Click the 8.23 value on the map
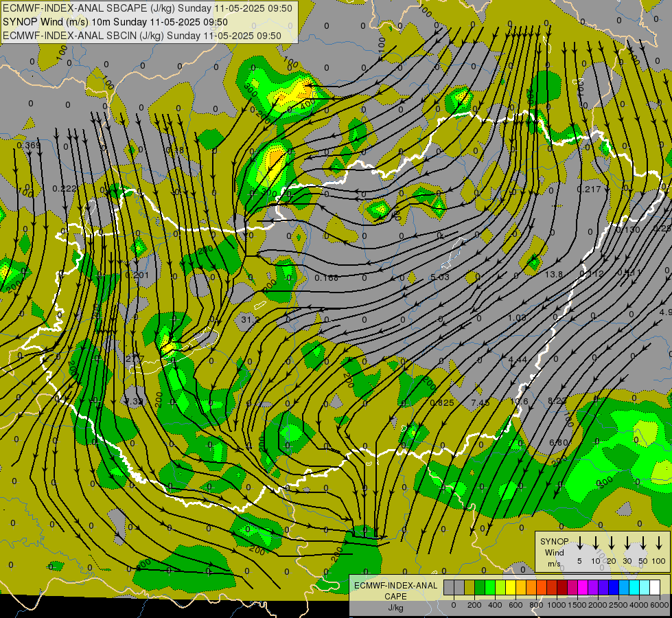Viewport: 672px width, 618px height. pyautogui.click(x=557, y=400)
